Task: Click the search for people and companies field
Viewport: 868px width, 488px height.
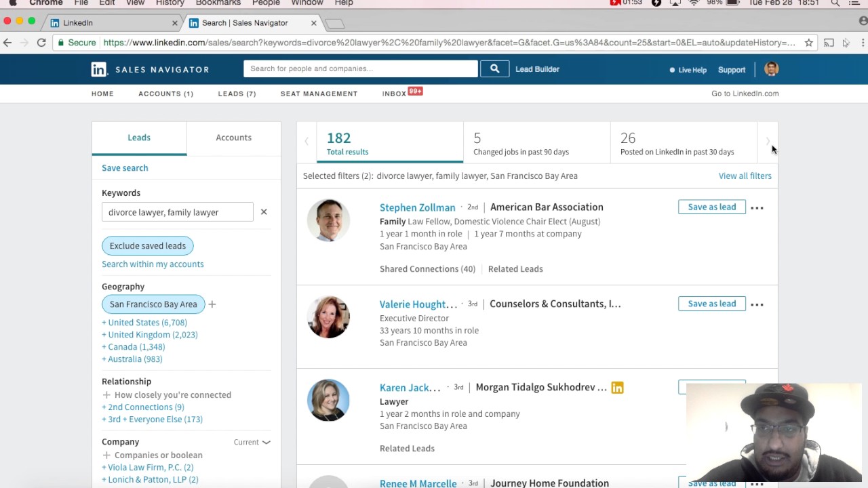Action: tap(361, 68)
